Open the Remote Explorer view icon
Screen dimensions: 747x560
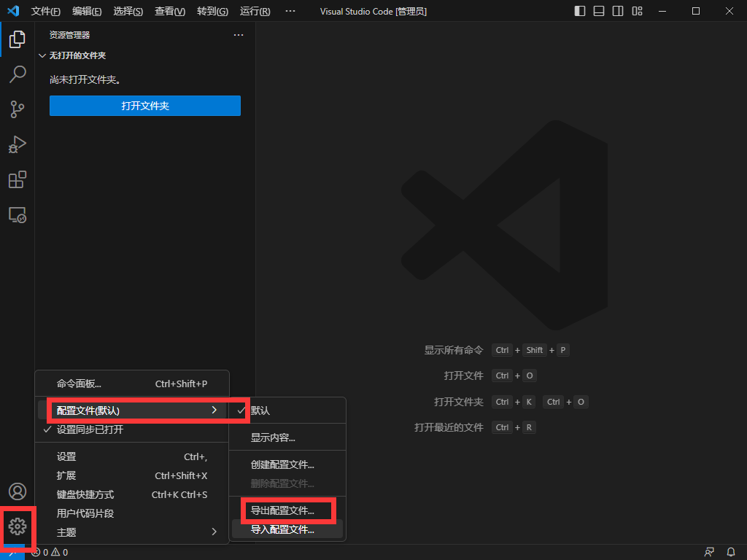[18, 215]
